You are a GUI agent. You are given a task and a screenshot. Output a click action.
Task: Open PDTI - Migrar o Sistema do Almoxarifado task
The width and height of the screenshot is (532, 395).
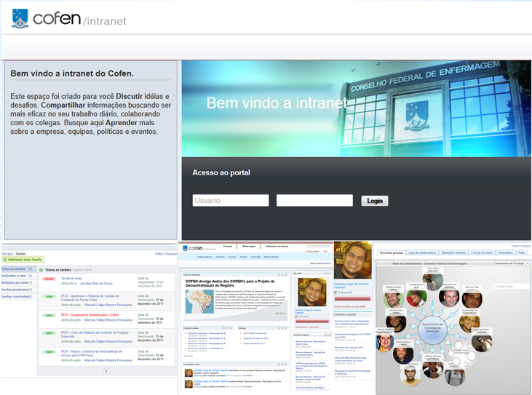tap(91, 354)
